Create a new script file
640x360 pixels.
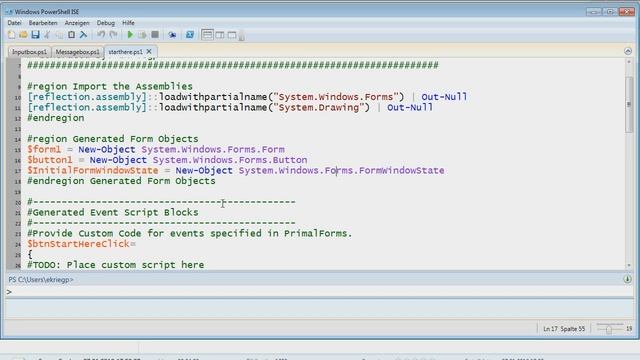pyautogui.click(x=11, y=35)
